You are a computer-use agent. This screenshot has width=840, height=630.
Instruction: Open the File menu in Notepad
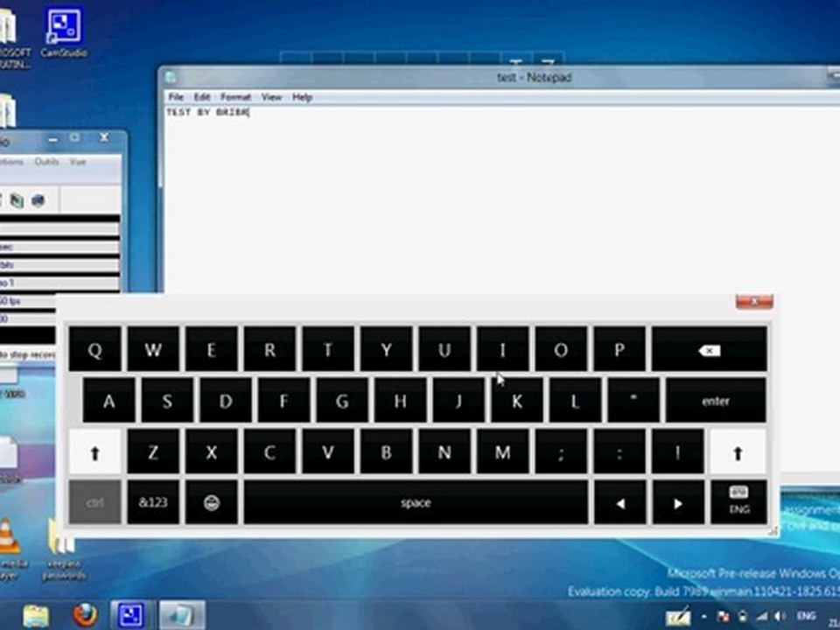click(176, 97)
